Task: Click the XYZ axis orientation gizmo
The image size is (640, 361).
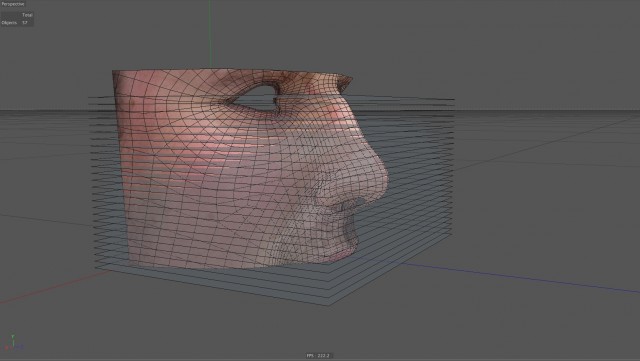Action: tap(12, 343)
